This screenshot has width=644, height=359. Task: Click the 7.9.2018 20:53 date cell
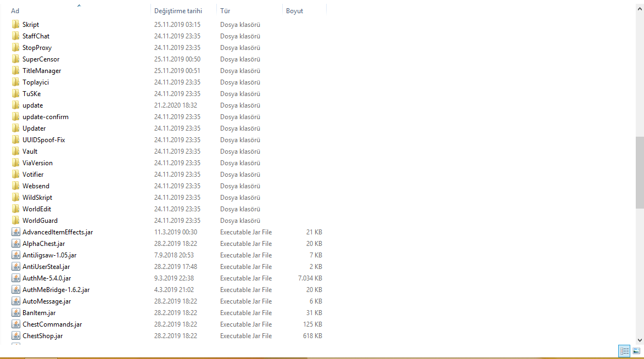[x=173, y=255]
